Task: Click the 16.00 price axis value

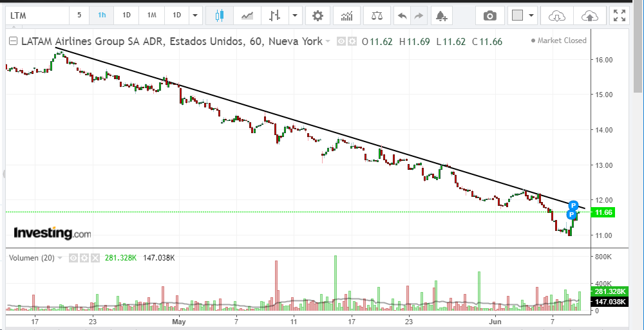Action: (603, 60)
